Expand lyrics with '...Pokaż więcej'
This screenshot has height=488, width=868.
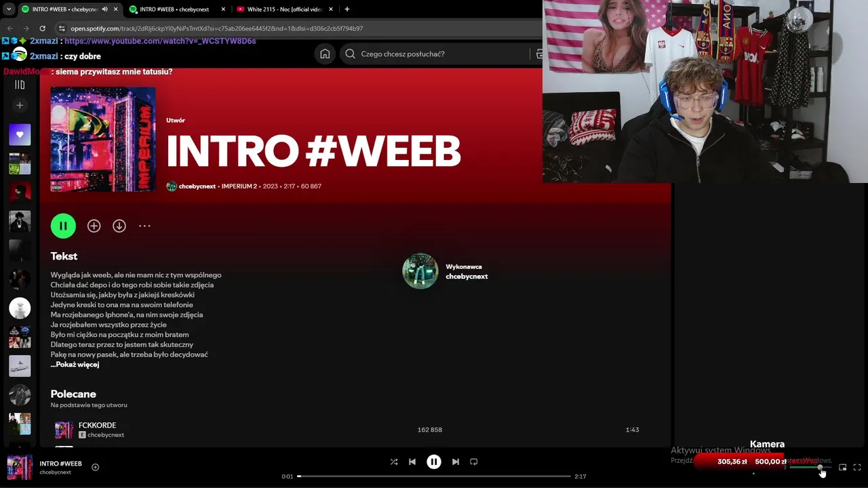click(x=75, y=365)
